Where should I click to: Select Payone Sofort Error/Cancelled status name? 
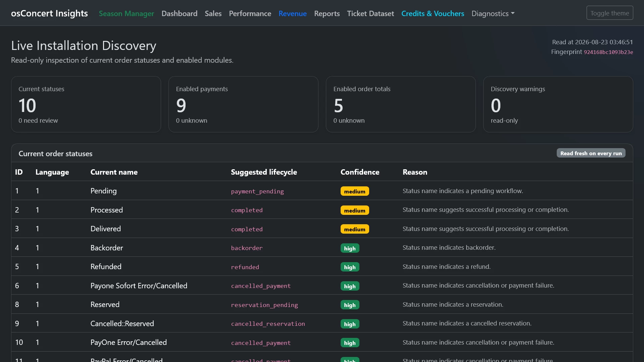(139, 286)
